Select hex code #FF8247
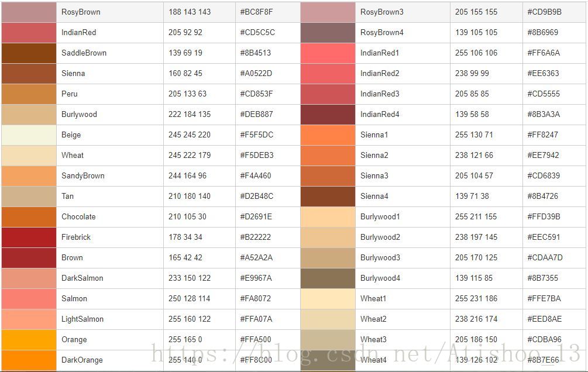This screenshot has width=588, height=372. coord(542,135)
